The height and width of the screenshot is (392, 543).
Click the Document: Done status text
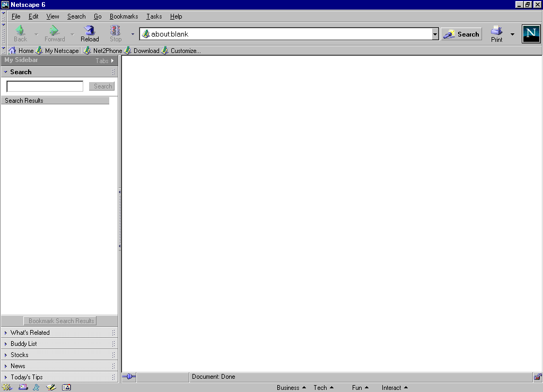coord(214,377)
